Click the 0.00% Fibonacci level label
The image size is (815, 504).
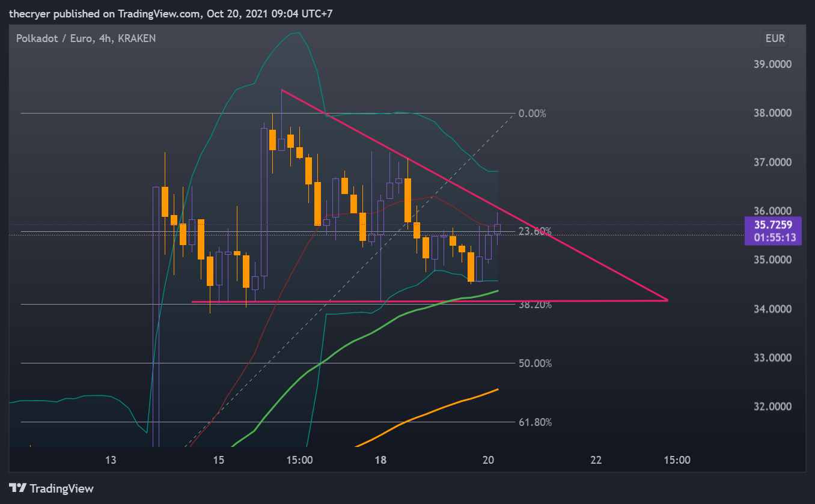532,114
